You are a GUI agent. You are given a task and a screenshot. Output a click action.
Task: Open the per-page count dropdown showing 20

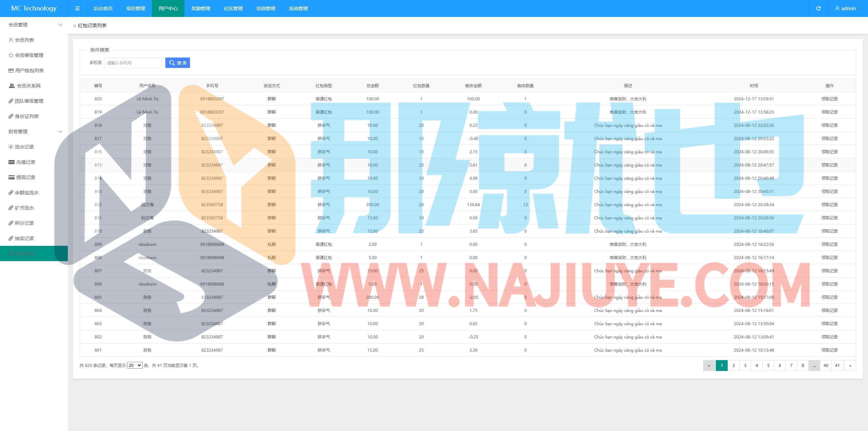pos(135,365)
